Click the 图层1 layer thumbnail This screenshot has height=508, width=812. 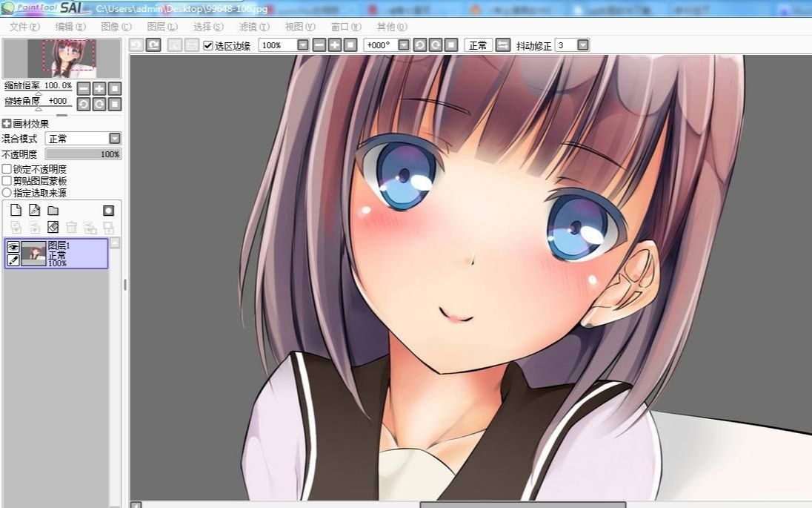click(33, 254)
